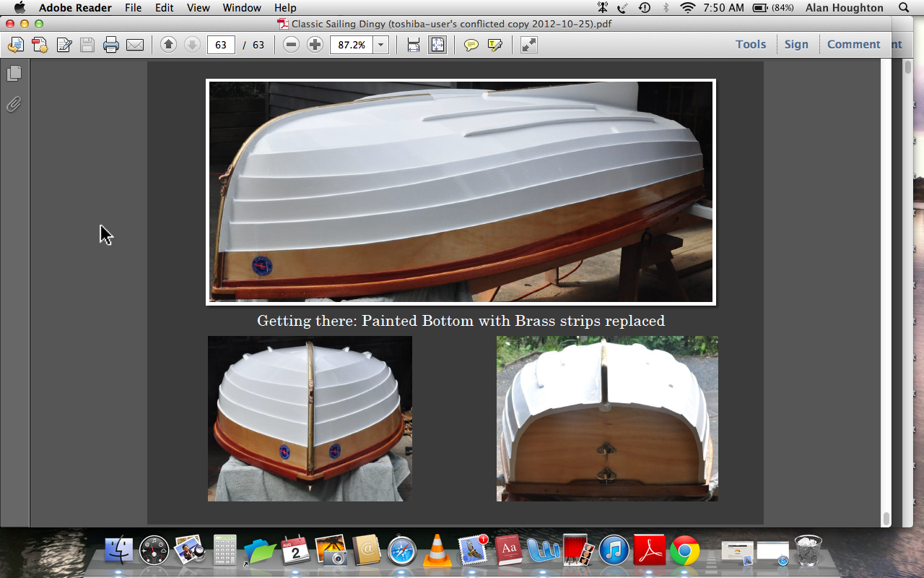Click the Sign pane button
This screenshot has height=578, width=924.
796,44
